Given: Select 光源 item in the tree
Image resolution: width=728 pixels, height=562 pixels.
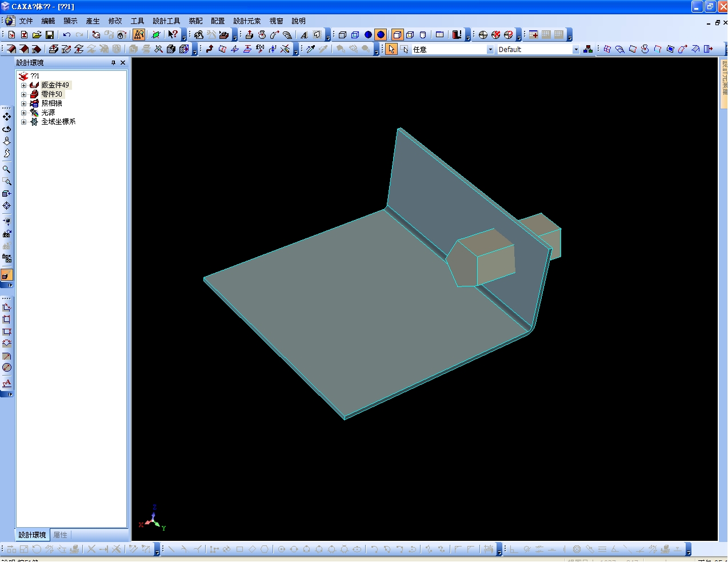Looking at the screenshot, I should (x=48, y=113).
